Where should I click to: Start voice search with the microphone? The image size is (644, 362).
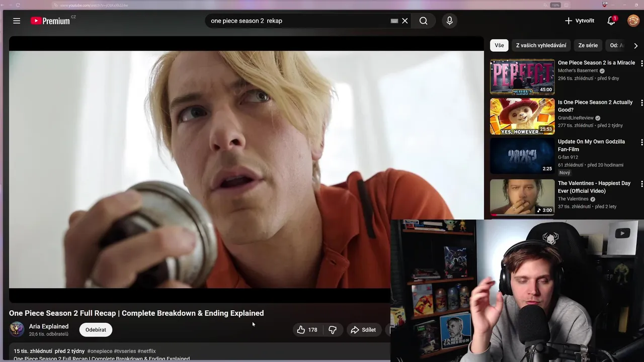click(x=450, y=21)
